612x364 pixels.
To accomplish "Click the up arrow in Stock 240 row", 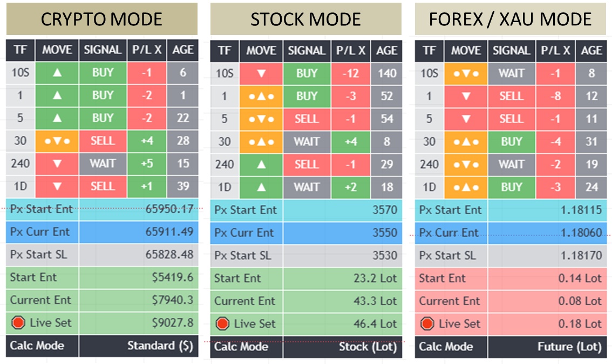I will 261,164.
